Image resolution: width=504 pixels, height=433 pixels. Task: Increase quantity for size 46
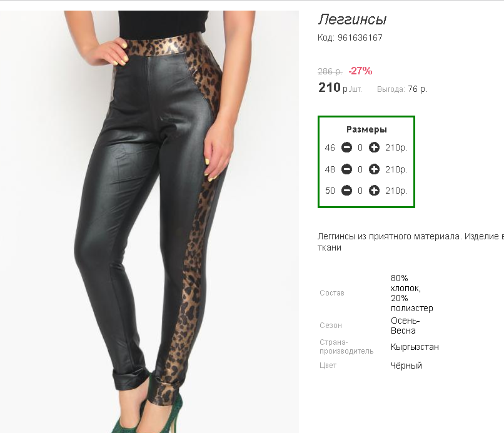[x=374, y=147]
